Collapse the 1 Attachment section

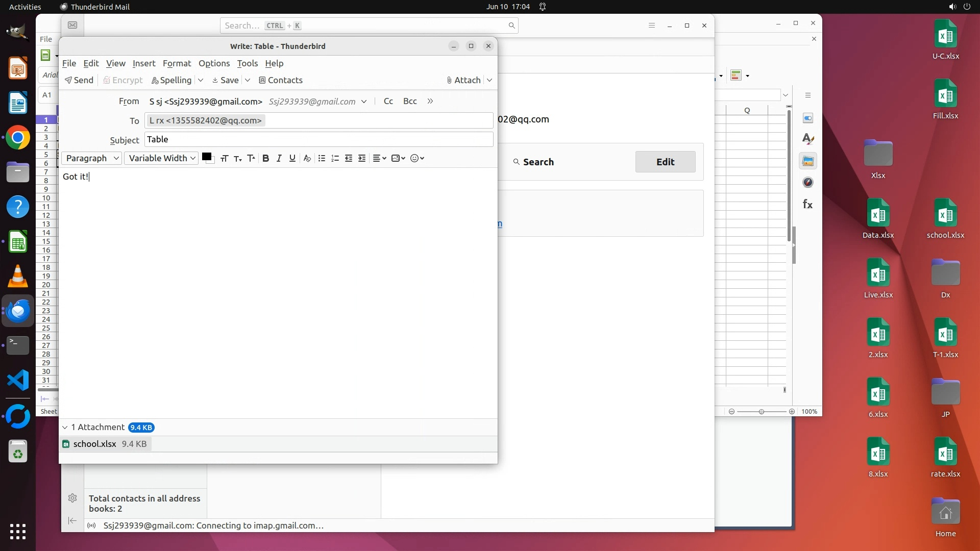click(x=65, y=428)
